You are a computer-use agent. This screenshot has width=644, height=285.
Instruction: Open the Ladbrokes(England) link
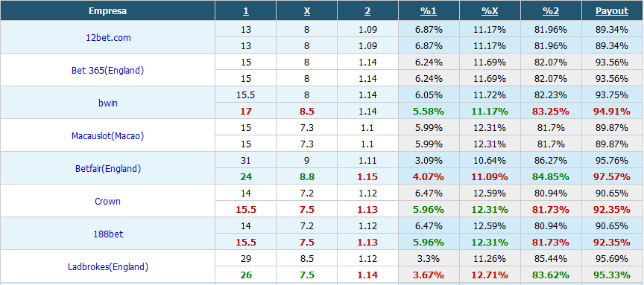(108, 267)
